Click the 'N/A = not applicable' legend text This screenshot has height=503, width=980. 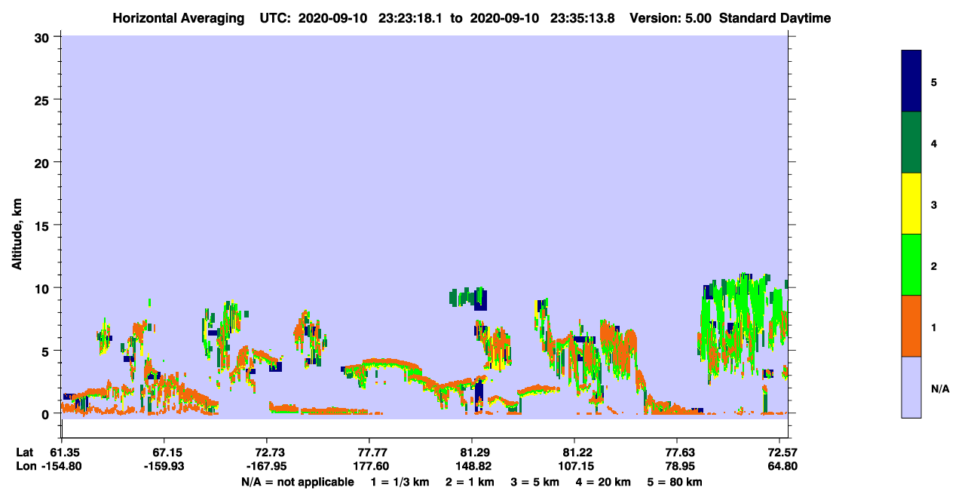297,482
